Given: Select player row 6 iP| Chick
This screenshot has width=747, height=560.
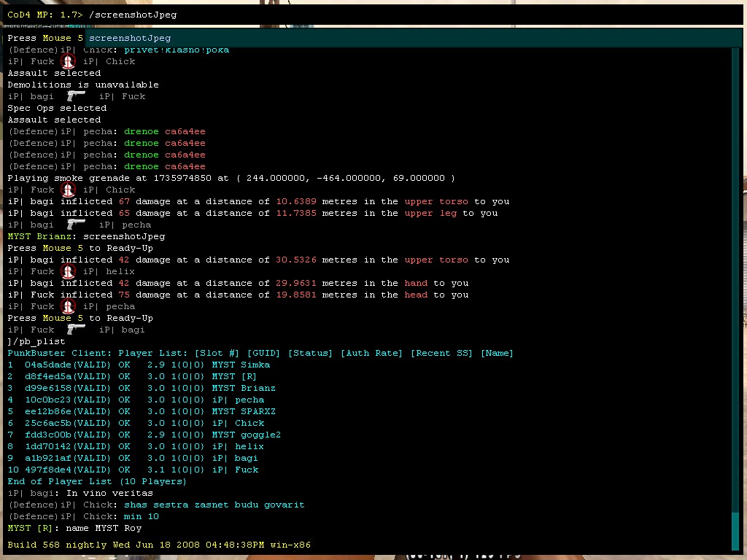Looking at the screenshot, I should [136, 423].
